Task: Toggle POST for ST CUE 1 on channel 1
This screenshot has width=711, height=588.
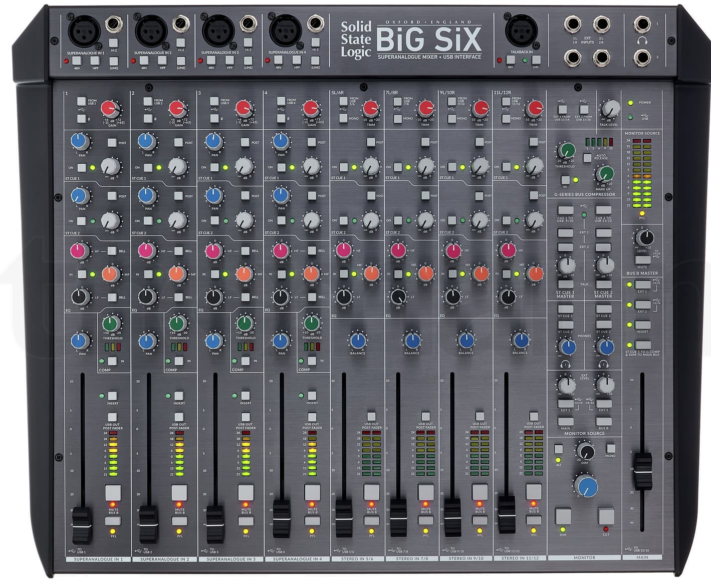Action: pyautogui.click(x=112, y=143)
